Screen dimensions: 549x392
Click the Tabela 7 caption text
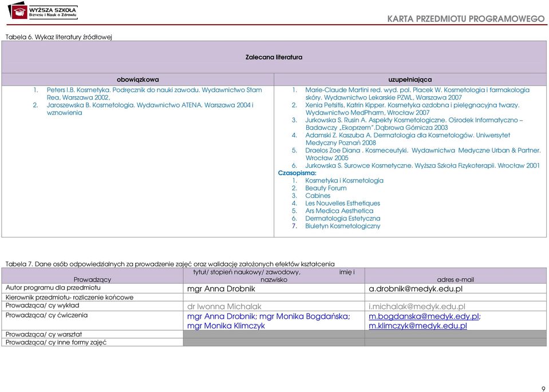[x=170, y=264]
